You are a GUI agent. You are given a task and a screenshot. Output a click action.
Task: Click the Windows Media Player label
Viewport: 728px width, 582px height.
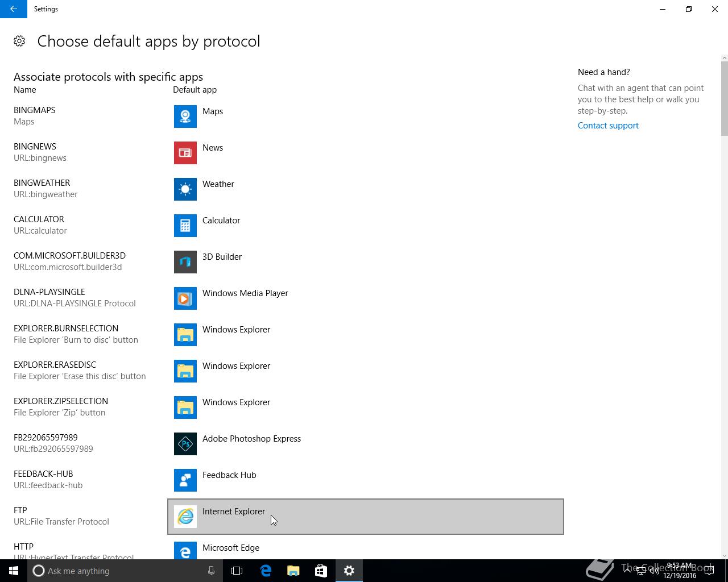[x=245, y=293]
